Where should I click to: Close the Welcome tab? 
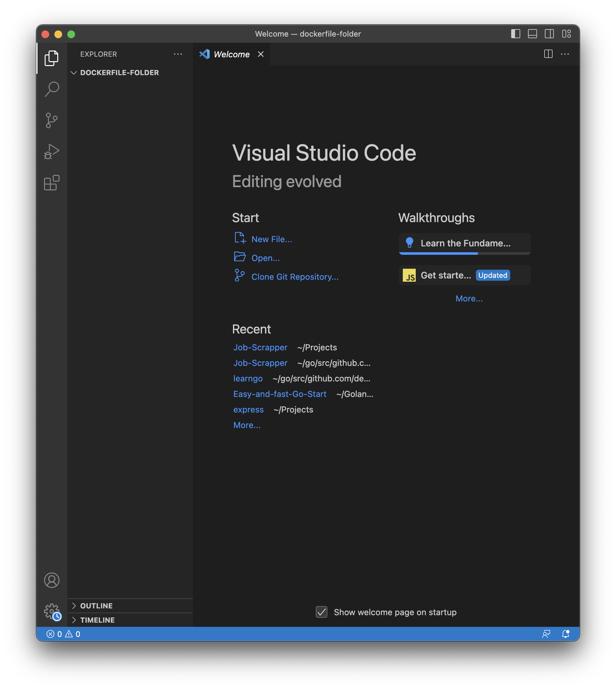tap(261, 54)
